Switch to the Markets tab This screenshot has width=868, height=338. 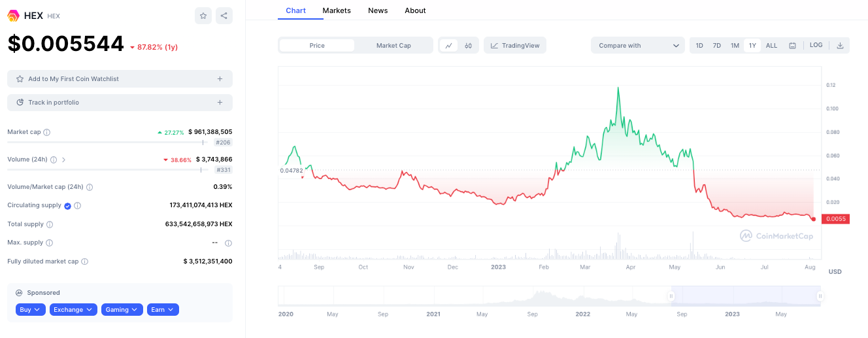337,10
